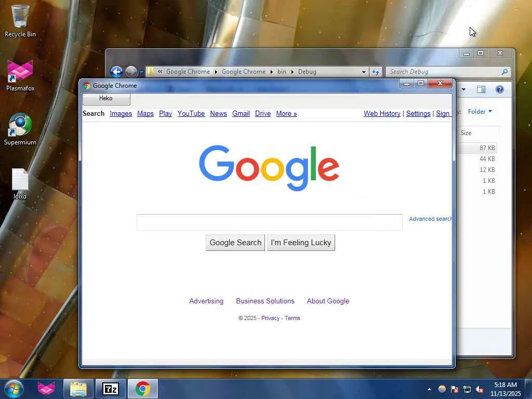
Task: Open the muted volume speaker tray icon
Action: click(x=480, y=389)
